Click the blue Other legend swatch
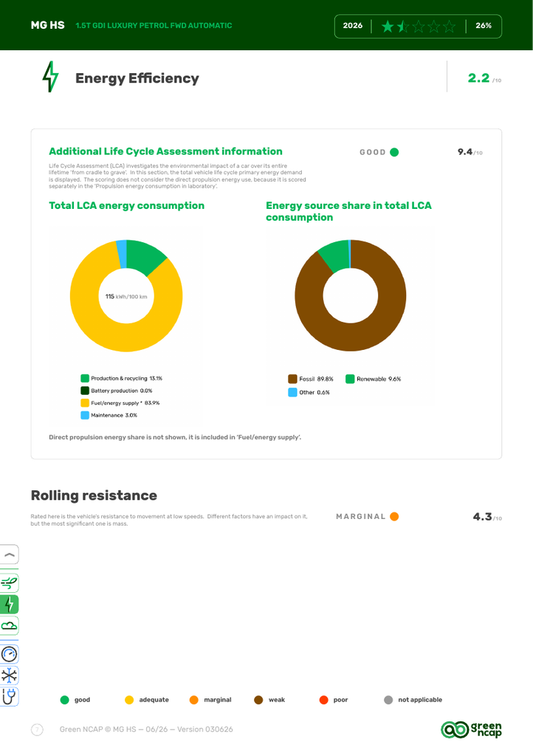Screen dimensions: 533x756 pos(292,393)
